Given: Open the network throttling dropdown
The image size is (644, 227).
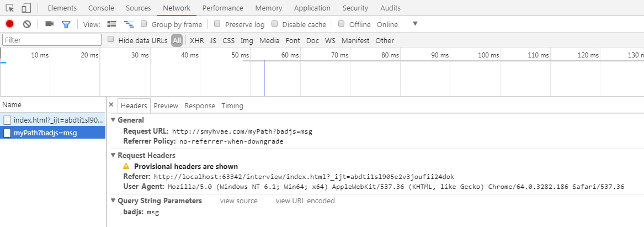Looking at the screenshot, I should (415, 24).
